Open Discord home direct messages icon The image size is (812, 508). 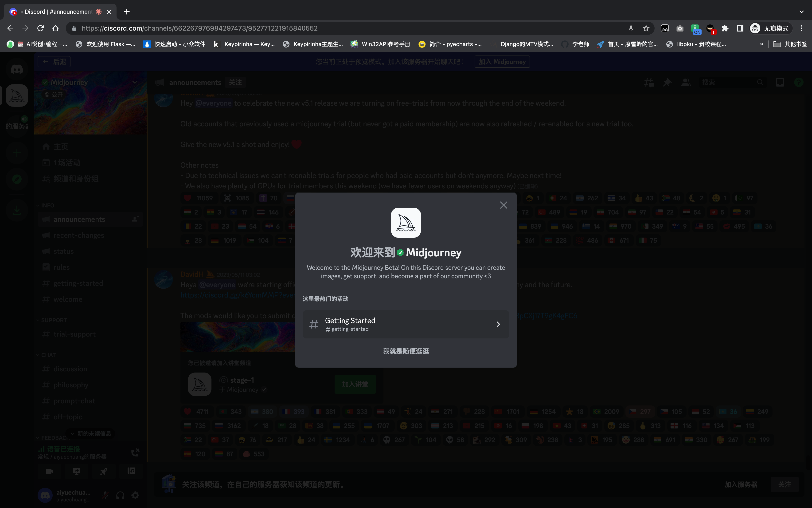[17, 70]
